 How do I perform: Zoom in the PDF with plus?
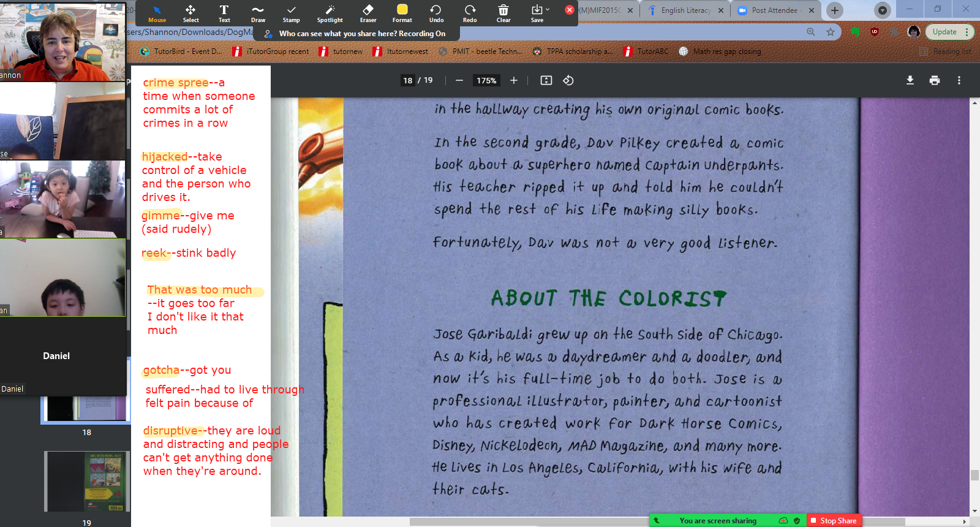point(514,80)
